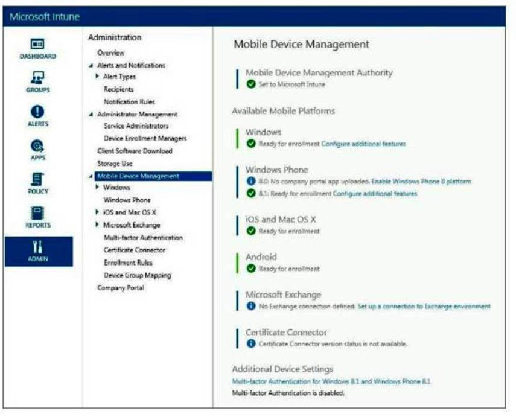Image resolution: width=516 pixels, height=420 pixels.
Task: Click the Administration heading
Action: (115, 37)
